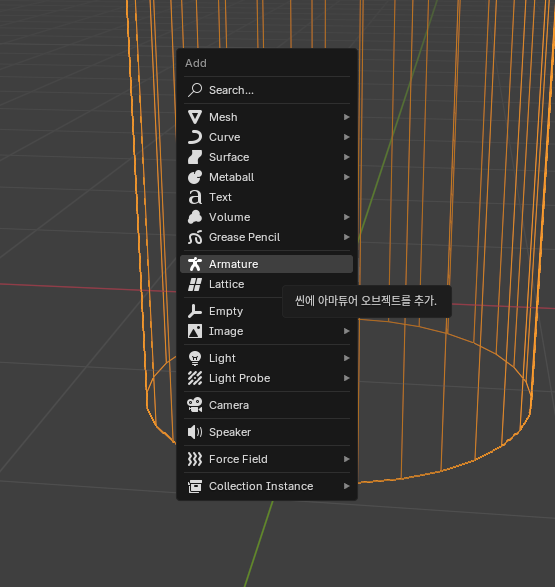Expand the Mesh submenu arrow
555x587 pixels.
(x=347, y=117)
